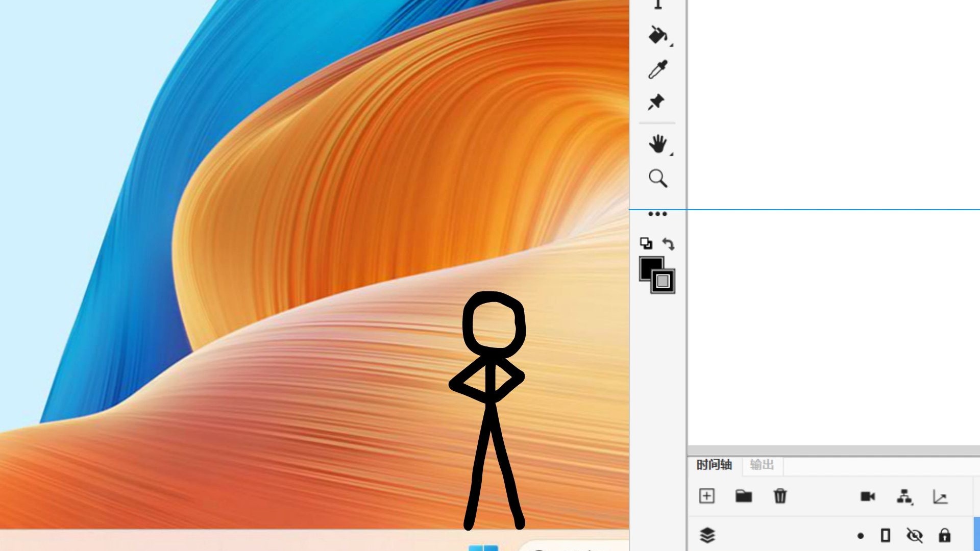Screen dimensions: 980x551
Task: Open the layer depth graph panel
Action: 940,497
